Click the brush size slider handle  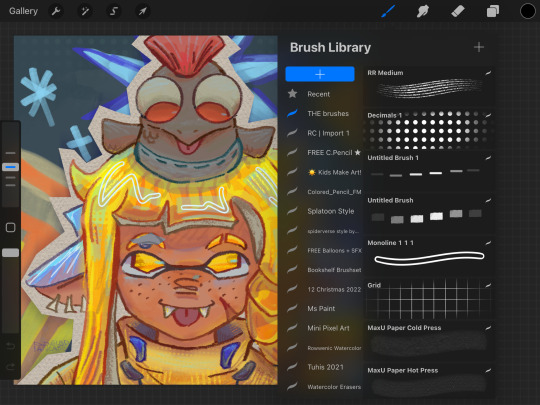tap(11, 167)
